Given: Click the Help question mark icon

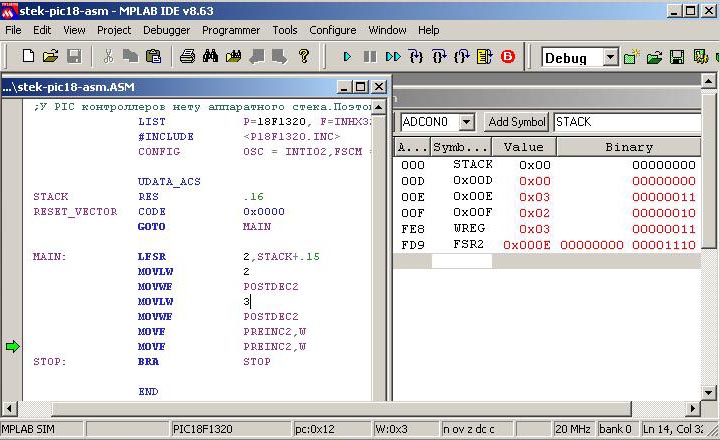Looking at the screenshot, I should 304,57.
